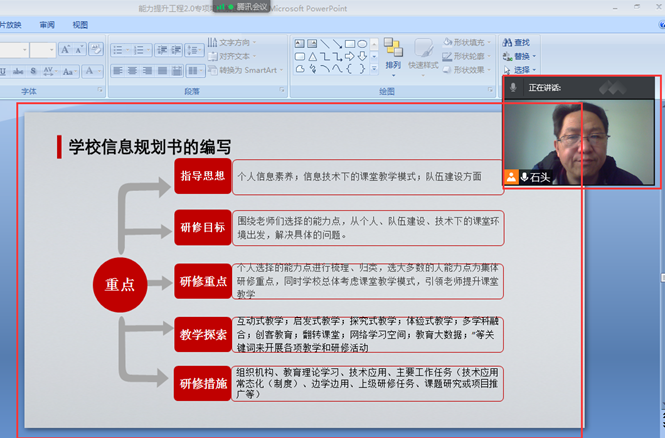Select the text box shape in gallery
Viewport: 665px width, 438px height.
pos(300,44)
